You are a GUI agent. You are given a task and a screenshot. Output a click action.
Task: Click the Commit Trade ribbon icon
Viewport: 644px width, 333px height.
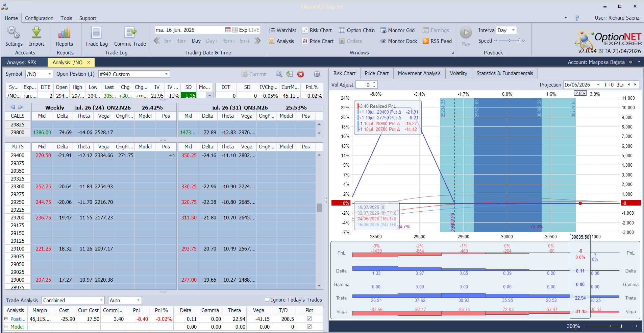coord(130,37)
